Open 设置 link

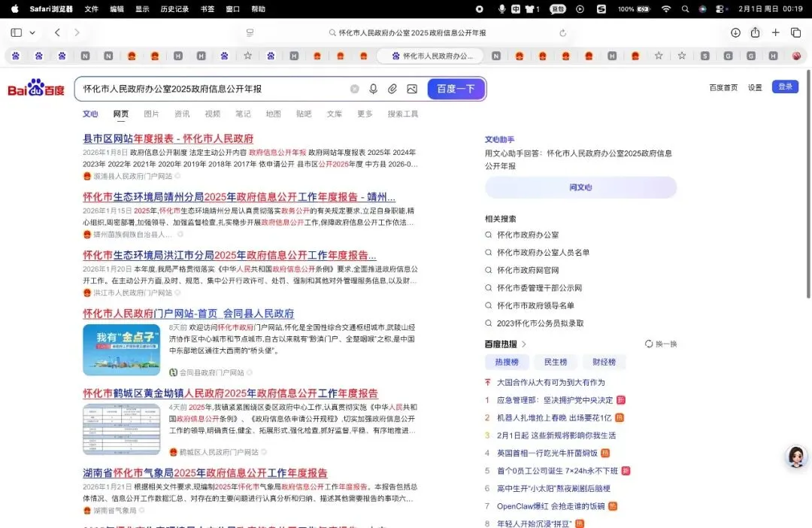[755, 87]
